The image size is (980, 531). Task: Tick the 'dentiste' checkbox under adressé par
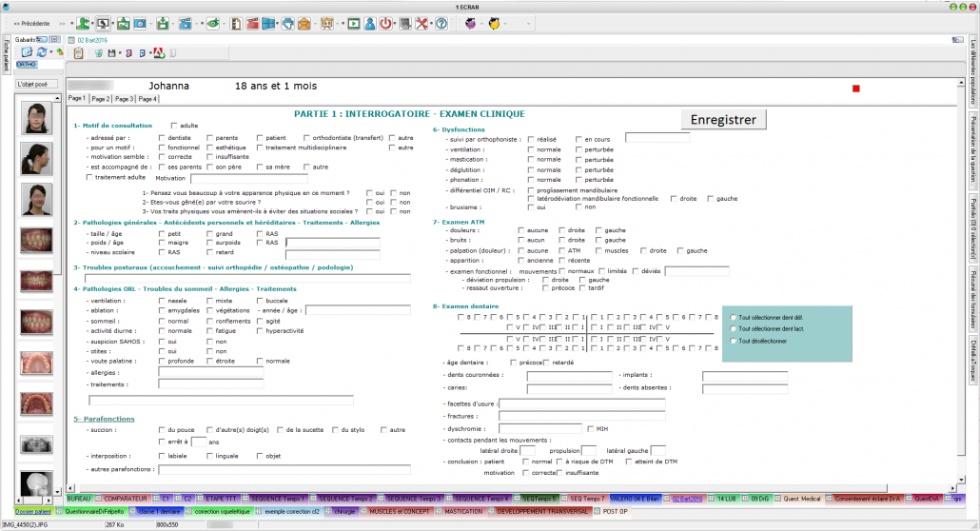pyautogui.click(x=162, y=138)
